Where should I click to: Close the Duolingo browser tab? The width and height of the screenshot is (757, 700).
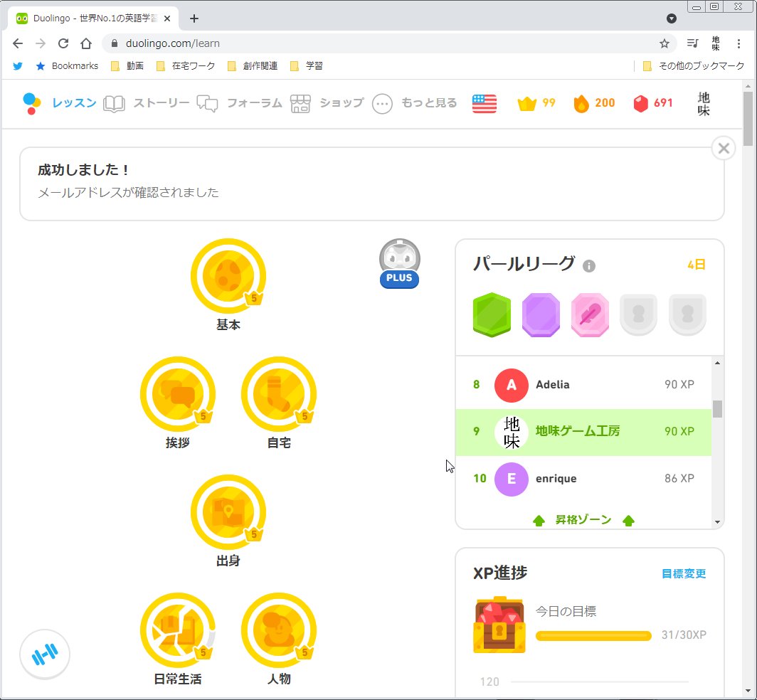pos(167,18)
